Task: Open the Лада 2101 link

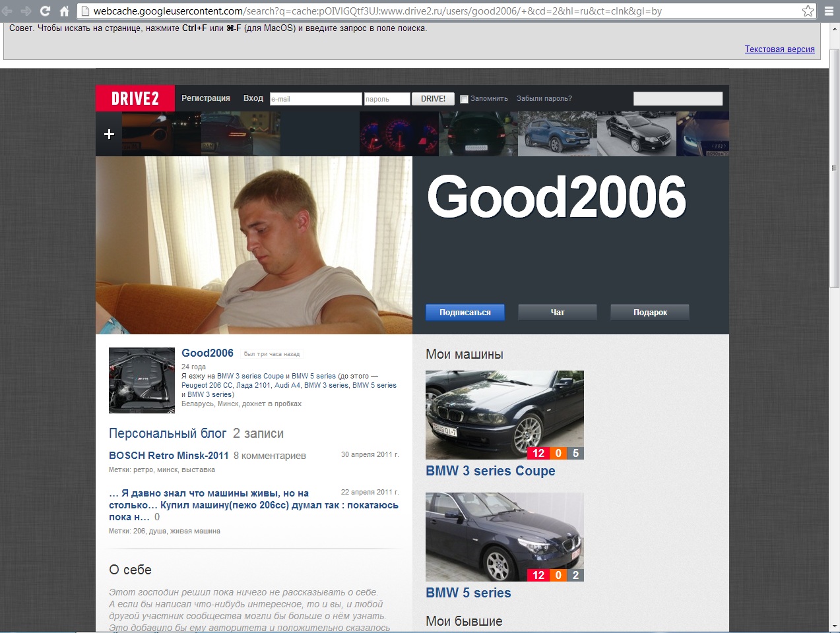Action: pyautogui.click(x=253, y=385)
